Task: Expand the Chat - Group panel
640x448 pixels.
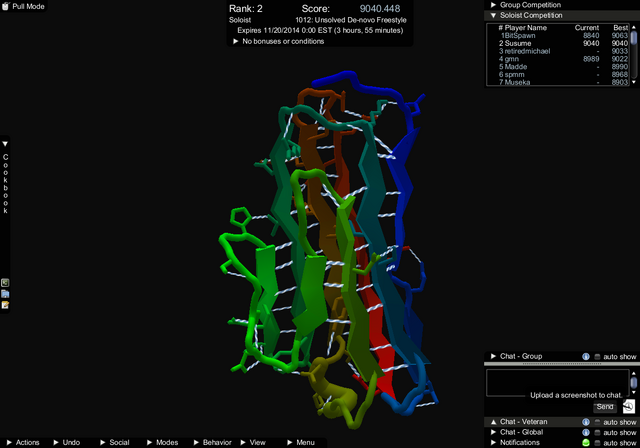Action: tap(493, 356)
